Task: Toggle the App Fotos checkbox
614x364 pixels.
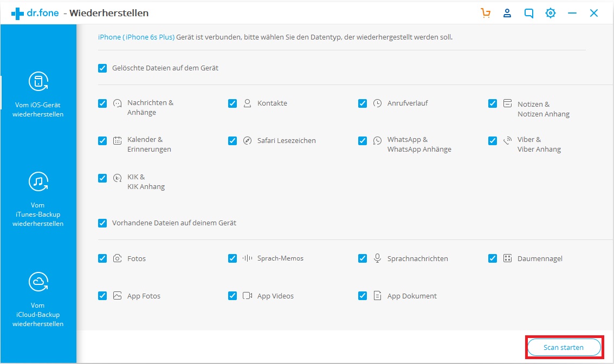Action: 102,296
